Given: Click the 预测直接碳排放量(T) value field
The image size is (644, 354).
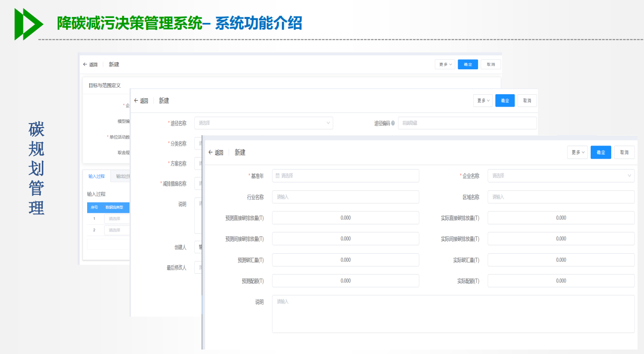Looking at the screenshot, I should 346,218.
